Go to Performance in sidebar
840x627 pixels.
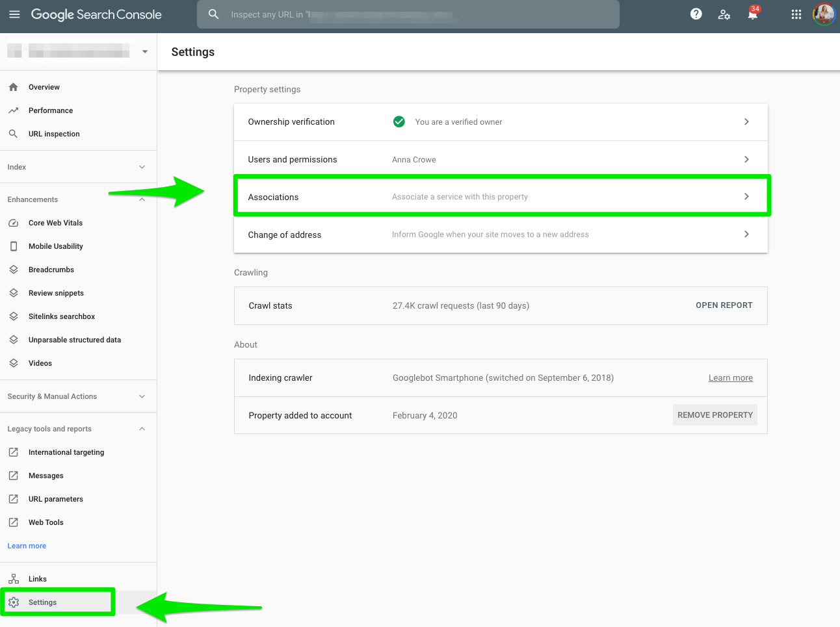click(51, 110)
